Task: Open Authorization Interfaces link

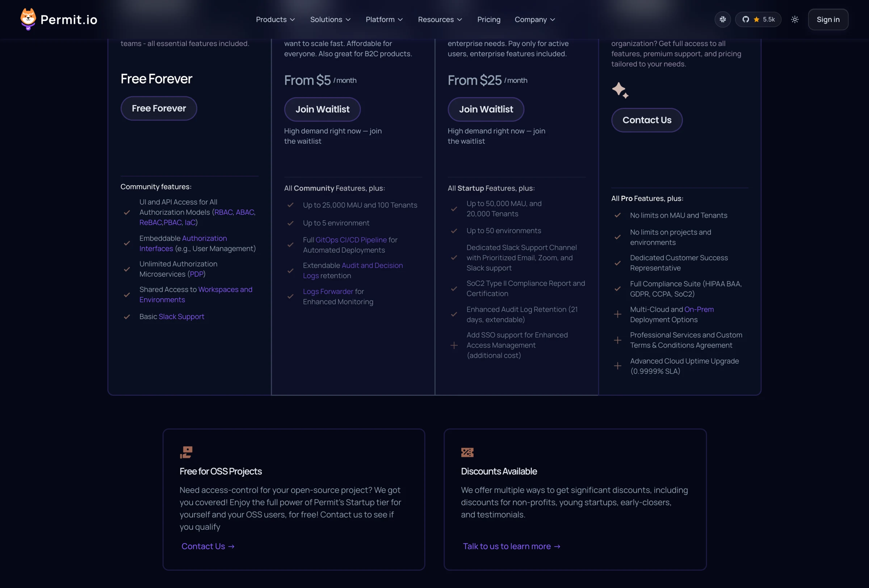Action: (183, 243)
